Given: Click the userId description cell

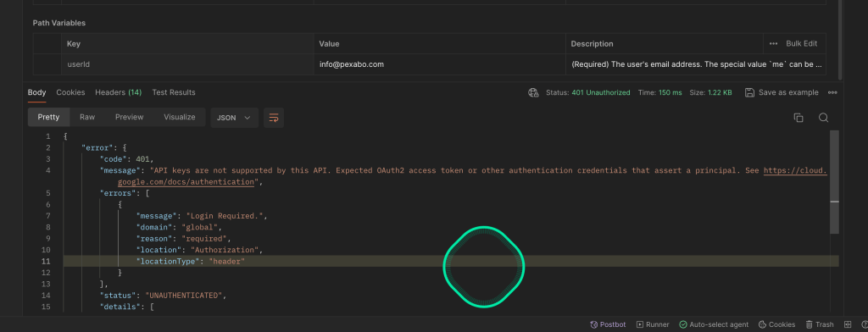Looking at the screenshot, I should coord(696,64).
